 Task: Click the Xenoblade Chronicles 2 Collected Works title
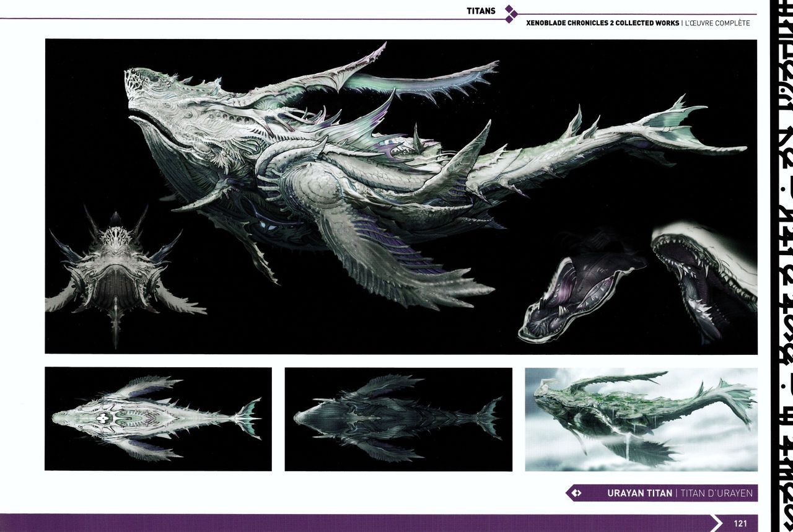tap(602, 24)
